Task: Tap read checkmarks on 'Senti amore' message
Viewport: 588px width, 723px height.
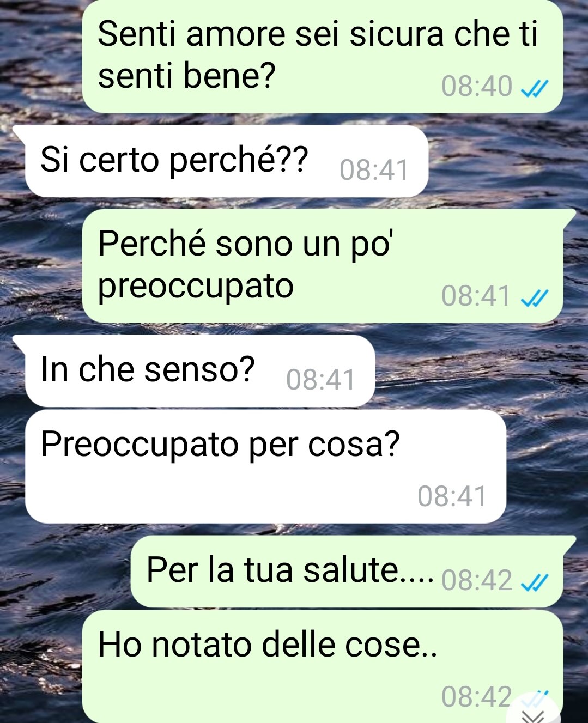Action: point(534,87)
